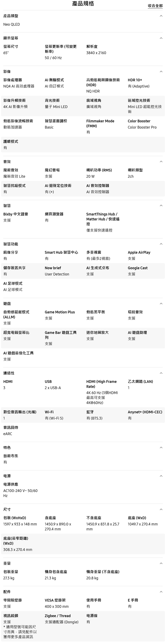Collapse the 顯示螢幕 section chevron

161,38
